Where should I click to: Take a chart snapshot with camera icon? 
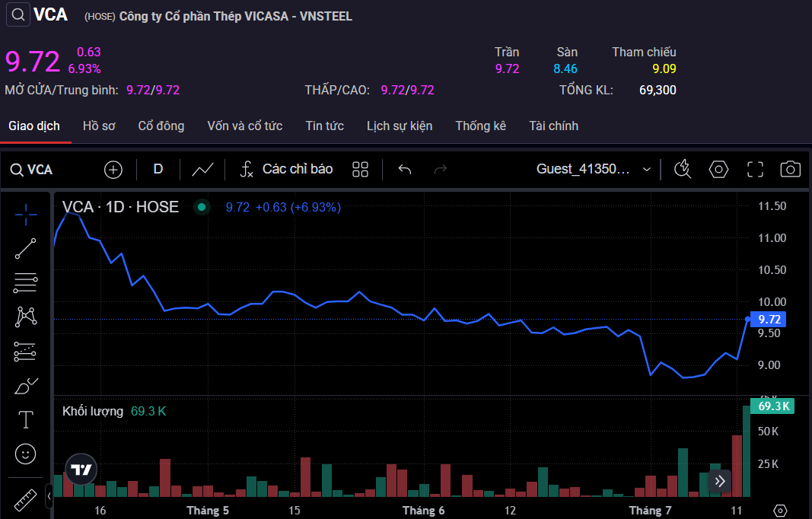point(791,169)
